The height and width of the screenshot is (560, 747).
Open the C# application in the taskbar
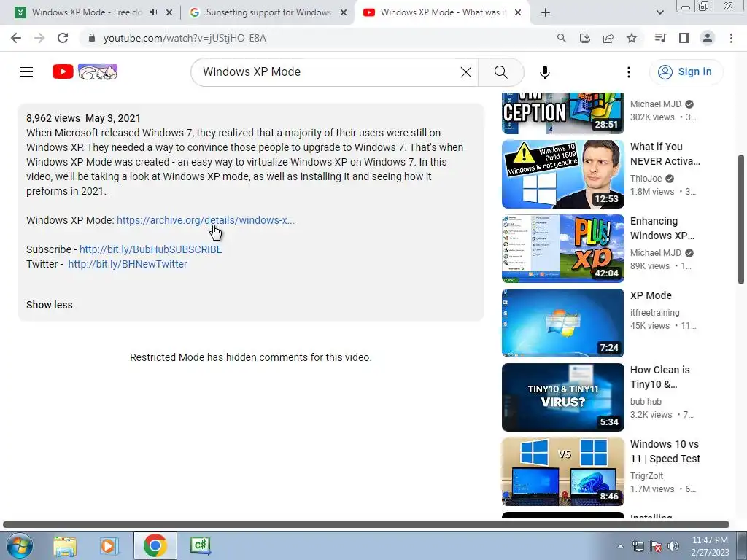200,545
